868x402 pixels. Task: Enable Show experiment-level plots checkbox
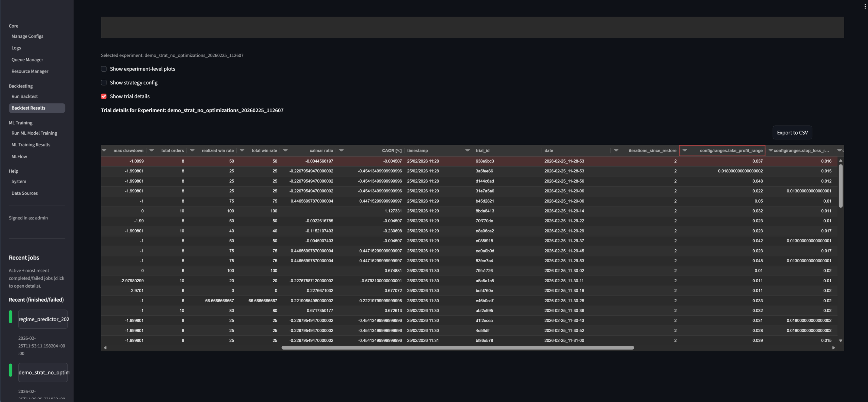[104, 69]
